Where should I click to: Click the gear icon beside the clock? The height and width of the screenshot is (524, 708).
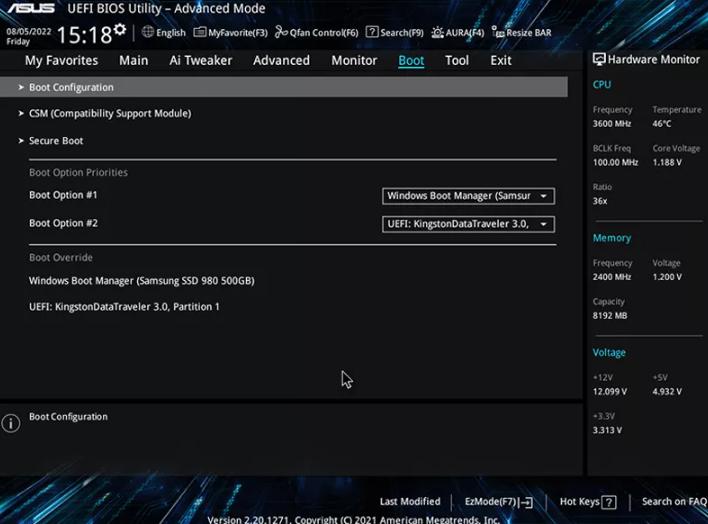pyautogui.click(x=120, y=29)
